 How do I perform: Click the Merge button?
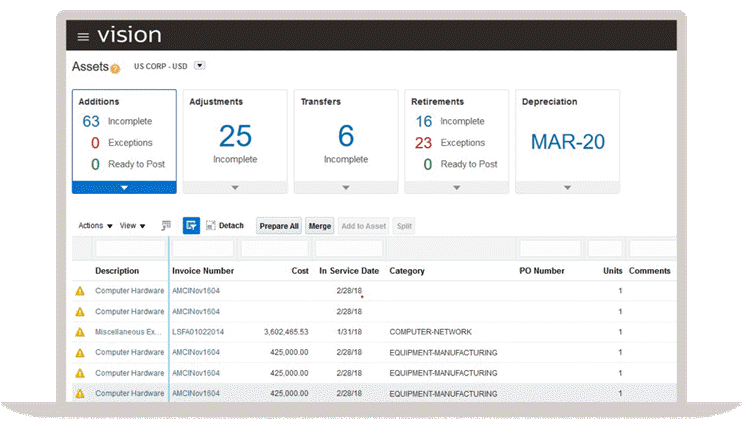click(320, 226)
